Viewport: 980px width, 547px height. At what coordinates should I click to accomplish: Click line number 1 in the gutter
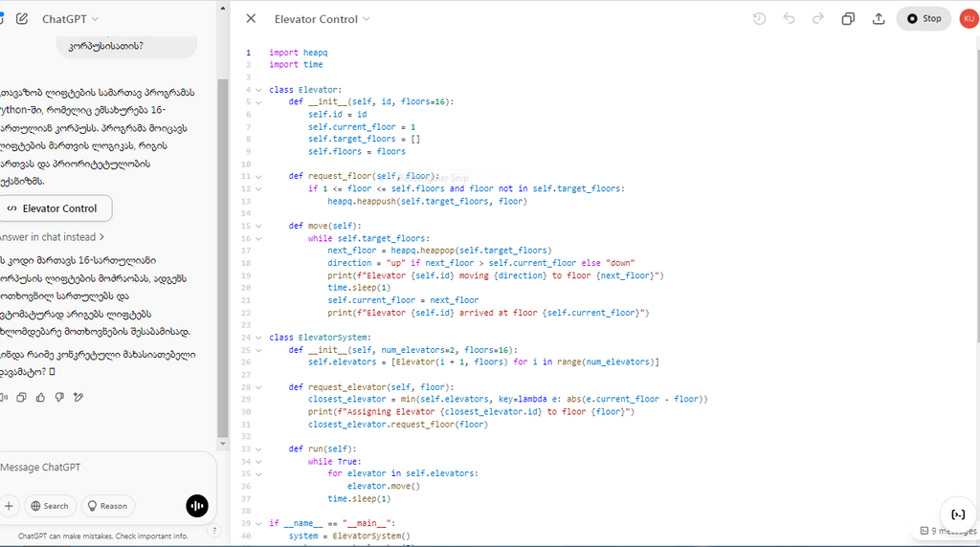pos(248,53)
